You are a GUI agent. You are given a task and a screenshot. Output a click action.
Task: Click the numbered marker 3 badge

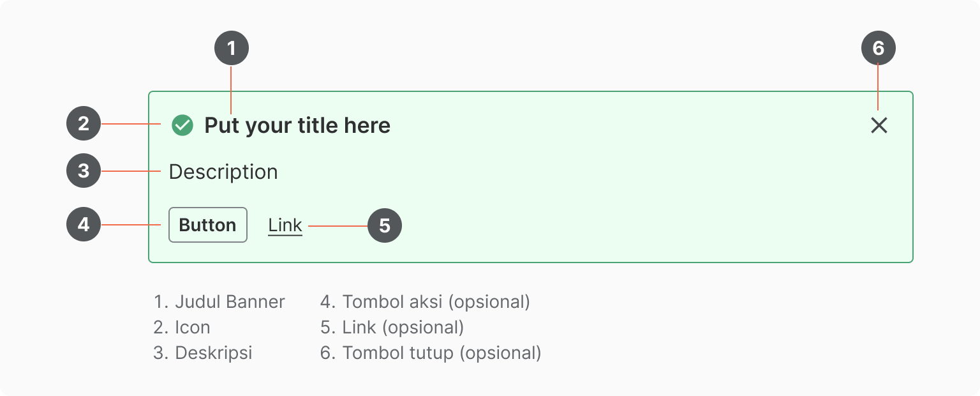click(84, 171)
